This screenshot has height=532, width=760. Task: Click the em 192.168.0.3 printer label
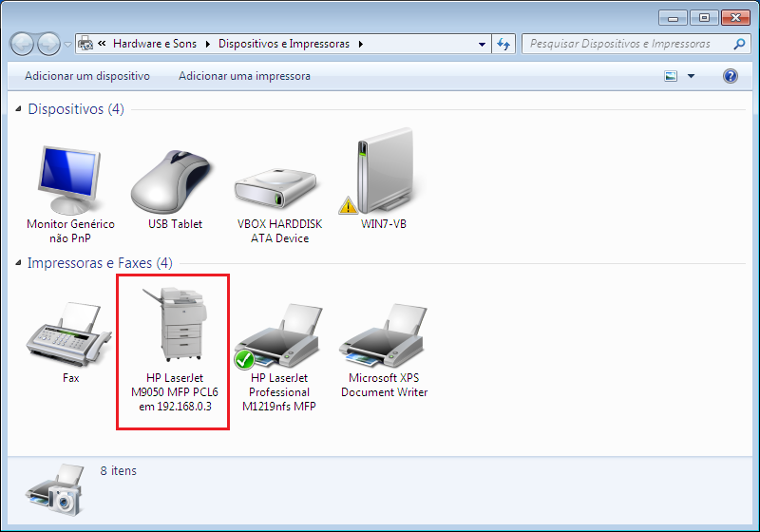click(x=175, y=407)
